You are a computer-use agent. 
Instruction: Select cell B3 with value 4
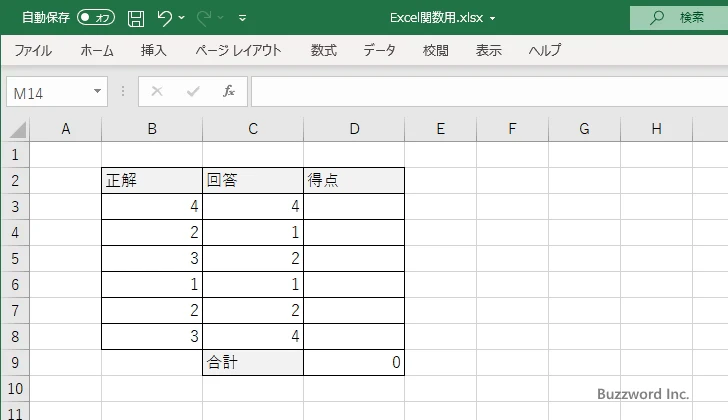pos(152,207)
